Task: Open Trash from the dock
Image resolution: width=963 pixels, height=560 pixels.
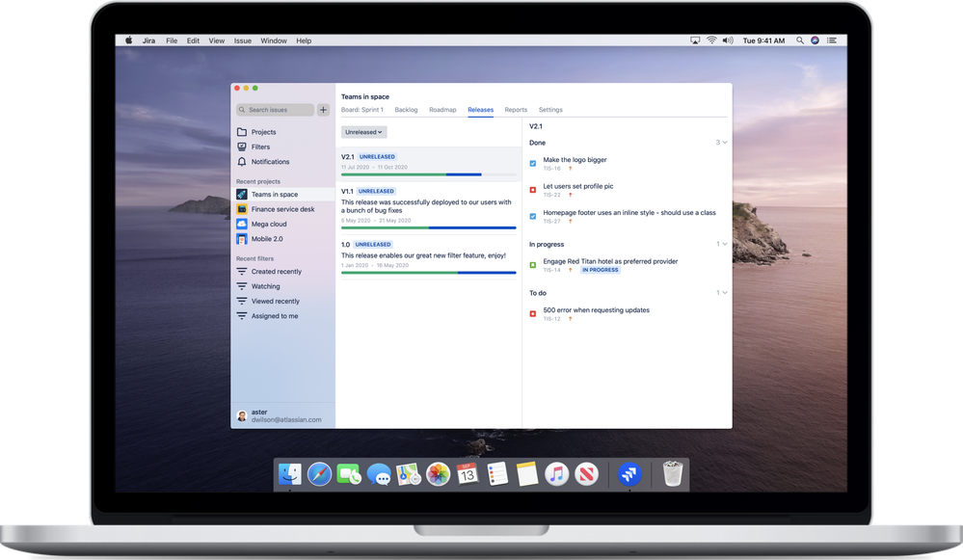Action: [x=673, y=474]
